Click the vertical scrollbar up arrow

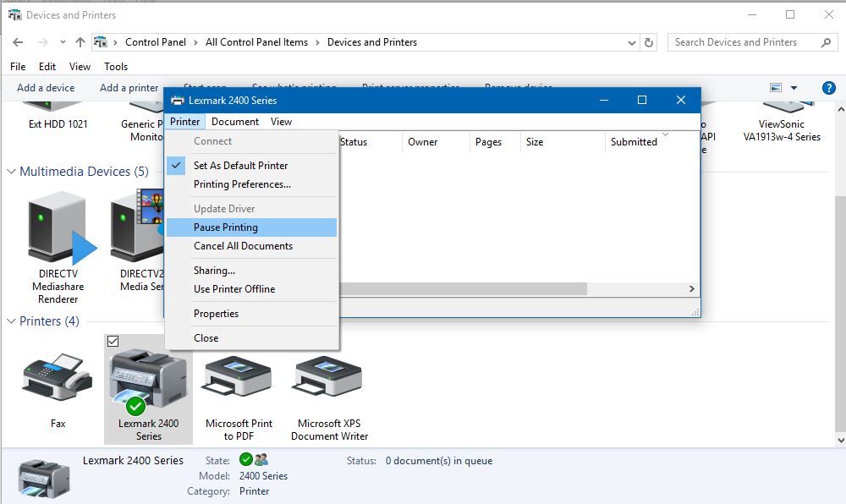pos(841,109)
